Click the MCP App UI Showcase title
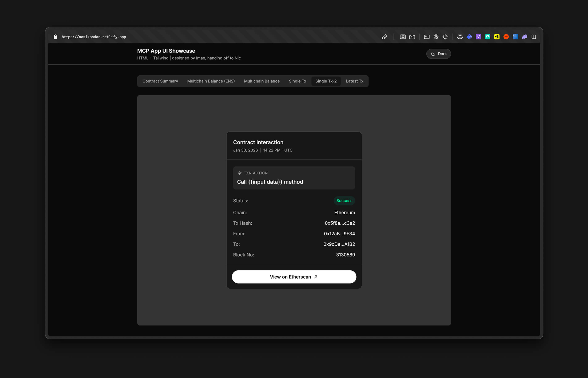The height and width of the screenshot is (378, 588). point(166,51)
